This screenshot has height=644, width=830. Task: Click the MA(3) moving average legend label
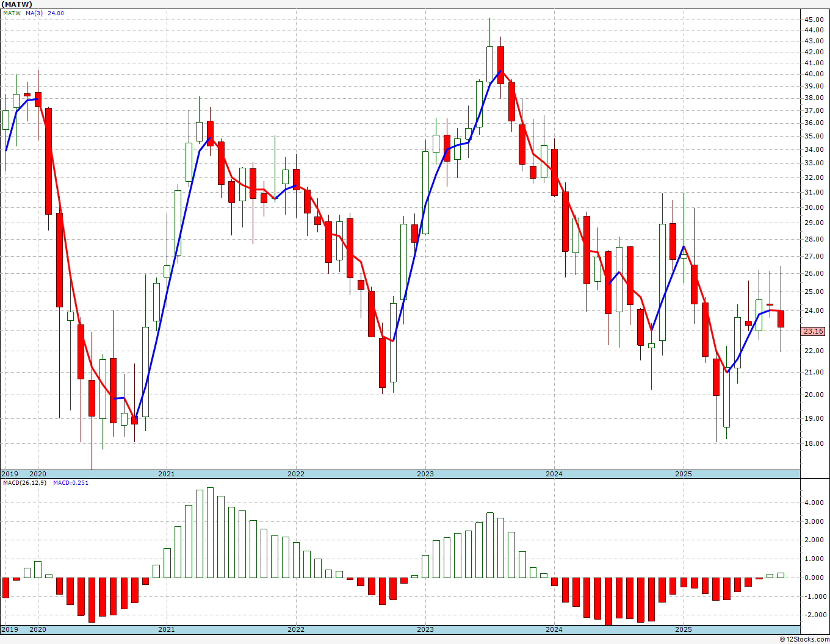tap(34, 13)
